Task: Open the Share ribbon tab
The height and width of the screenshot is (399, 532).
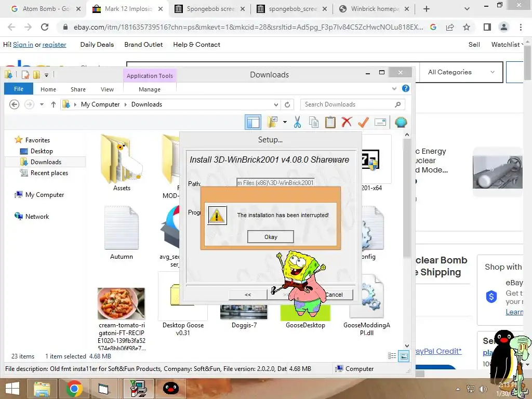Action: click(78, 89)
